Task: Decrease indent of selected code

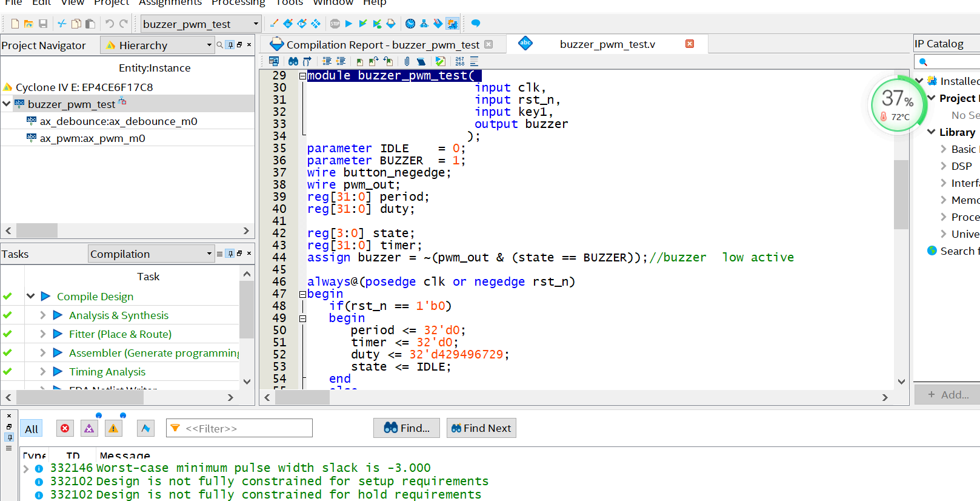Action: point(341,61)
